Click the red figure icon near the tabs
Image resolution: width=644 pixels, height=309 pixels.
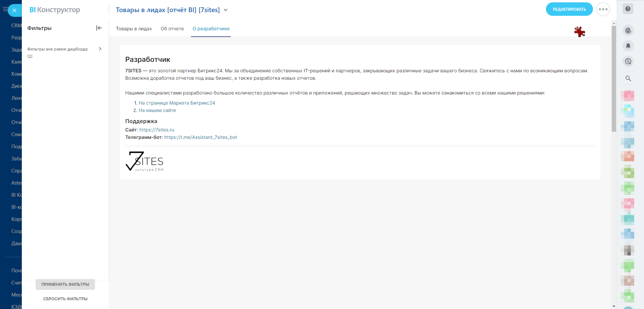coord(580,32)
